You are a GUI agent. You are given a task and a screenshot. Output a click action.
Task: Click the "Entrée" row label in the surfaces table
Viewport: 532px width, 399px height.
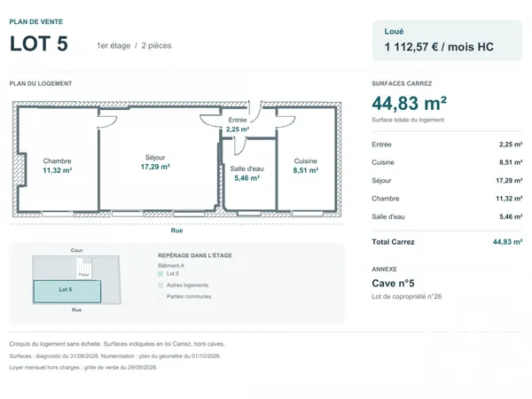tap(381, 145)
